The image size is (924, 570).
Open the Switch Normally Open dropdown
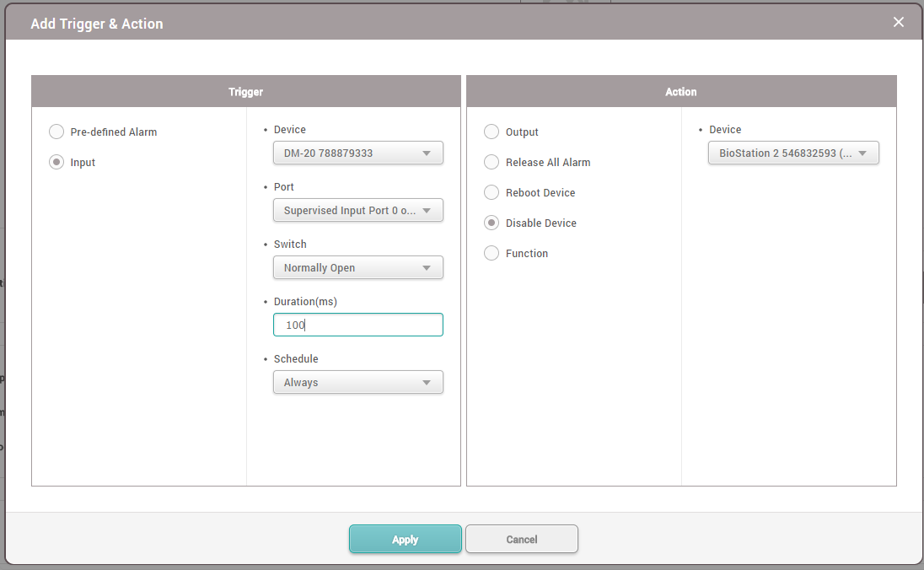(357, 268)
